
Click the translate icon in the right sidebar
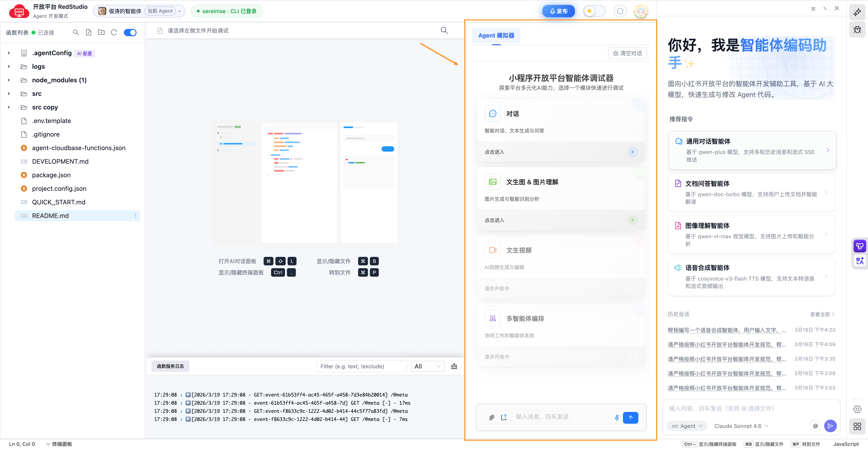[x=860, y=261]
